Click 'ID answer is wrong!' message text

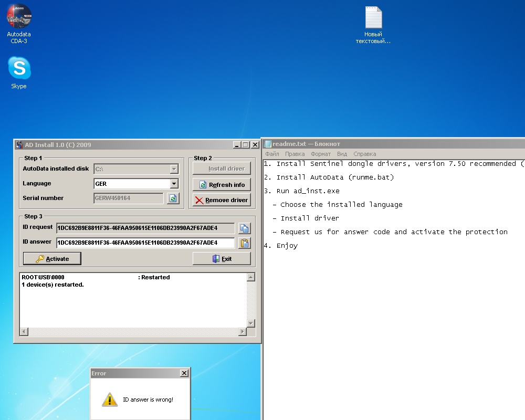tap(148, 400)
